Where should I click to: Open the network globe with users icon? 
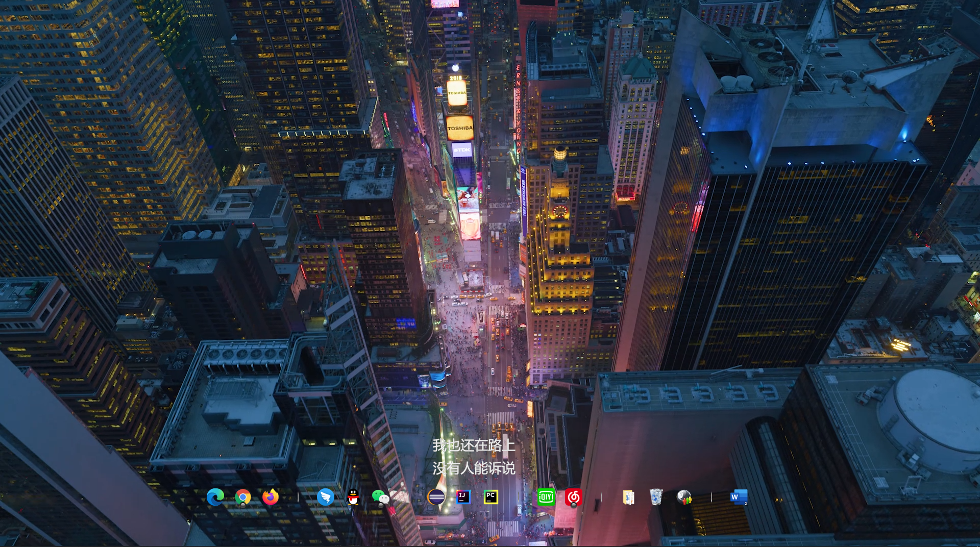[684, 496]
